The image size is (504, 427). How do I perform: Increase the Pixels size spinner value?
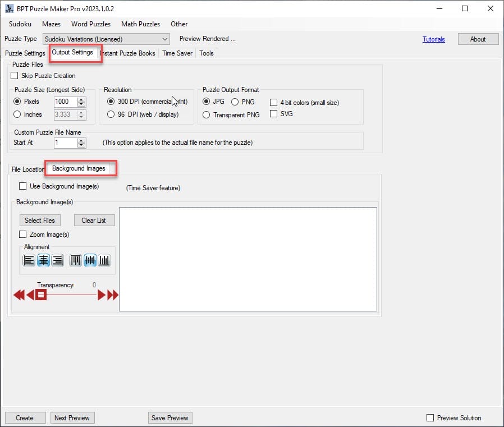tap(82, 99)
